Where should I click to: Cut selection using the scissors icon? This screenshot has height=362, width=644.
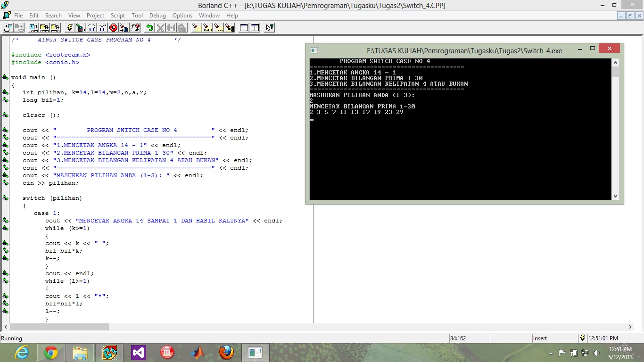tap(160, 27)
